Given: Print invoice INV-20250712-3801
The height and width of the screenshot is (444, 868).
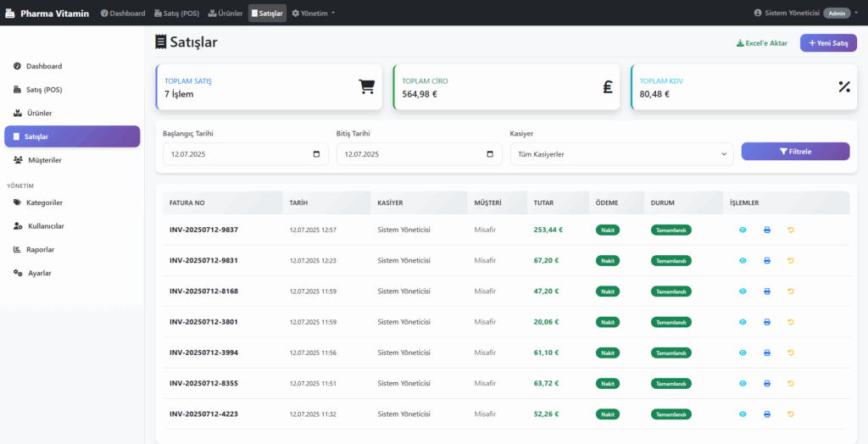Looking at the screenshot, I should (x=766, y=322).
